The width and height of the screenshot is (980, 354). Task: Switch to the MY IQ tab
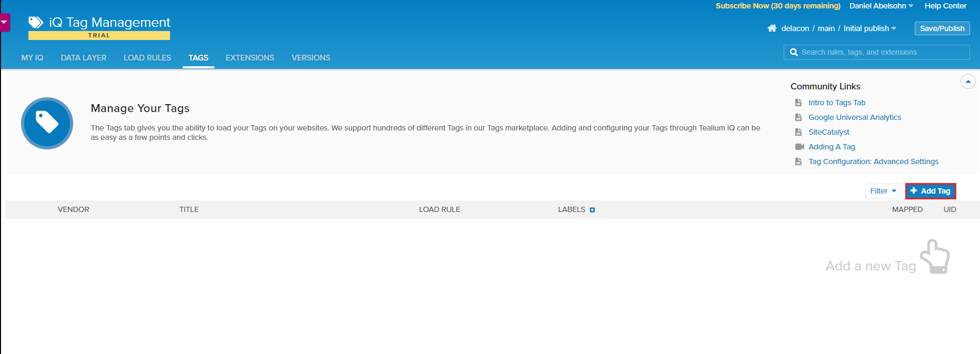point(32,58)
